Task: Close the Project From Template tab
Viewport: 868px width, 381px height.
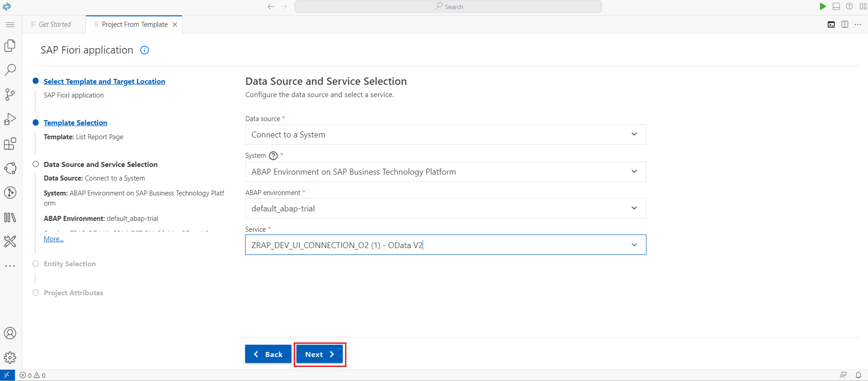Action: [x=175, y=24]
